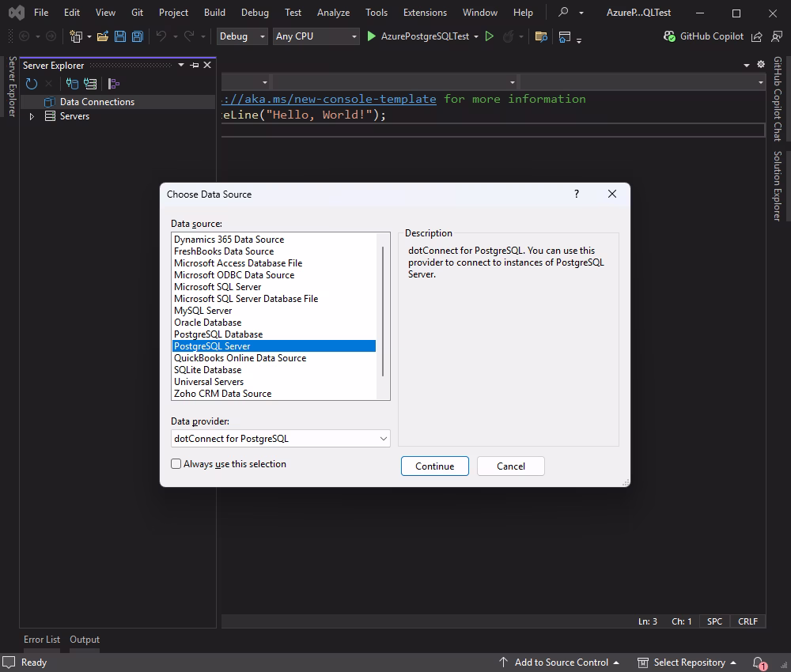Start debugging AzurePostgreSQLTest with green play icon
The height and width of the screenshot is (672, 791).
click(371, 36)
